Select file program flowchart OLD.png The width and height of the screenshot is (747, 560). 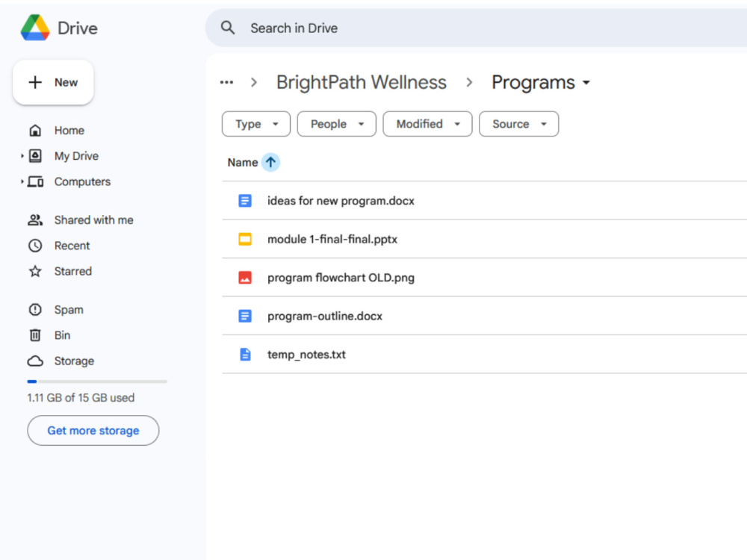pyautogui.click(x=485, y=277)
